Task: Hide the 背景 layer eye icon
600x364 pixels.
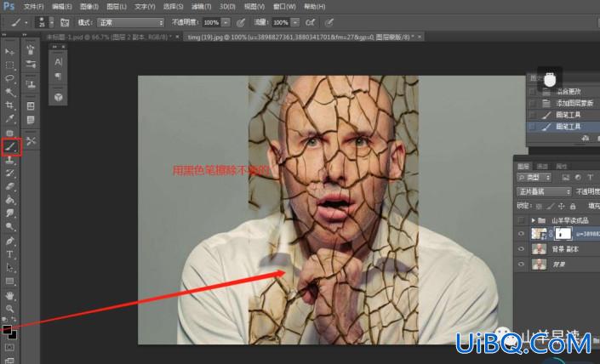Action: pos(521,264)
